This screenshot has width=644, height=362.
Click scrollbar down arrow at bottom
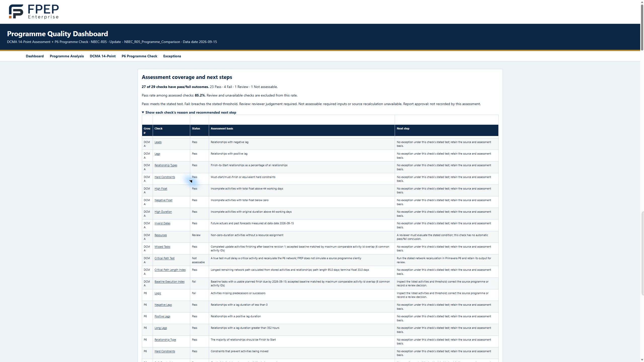click(x=642, y=360)
